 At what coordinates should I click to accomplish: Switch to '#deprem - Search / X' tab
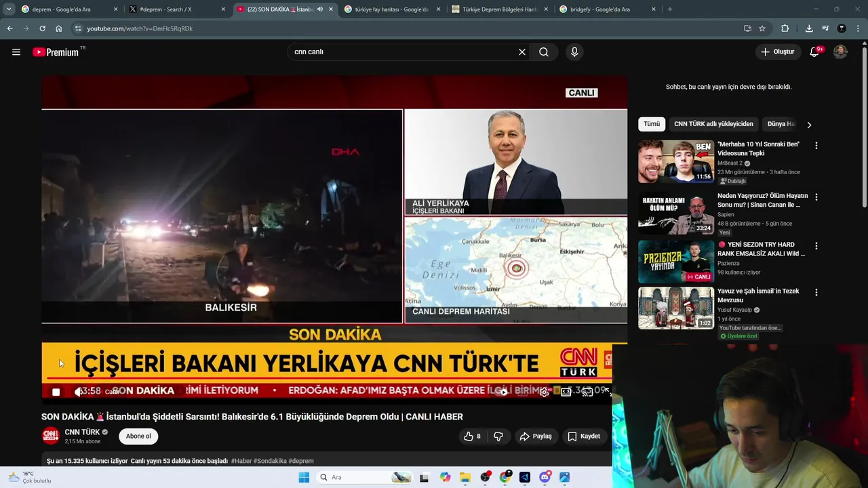177,9
